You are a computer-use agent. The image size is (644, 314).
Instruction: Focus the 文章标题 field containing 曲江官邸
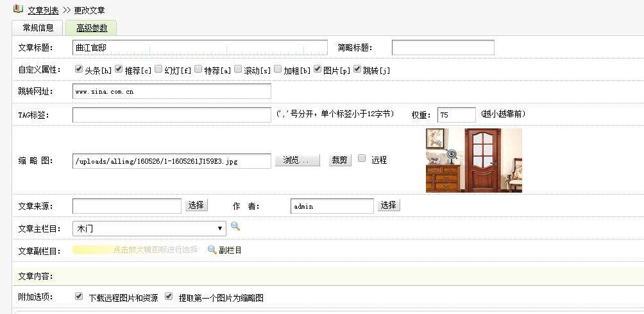200,48
